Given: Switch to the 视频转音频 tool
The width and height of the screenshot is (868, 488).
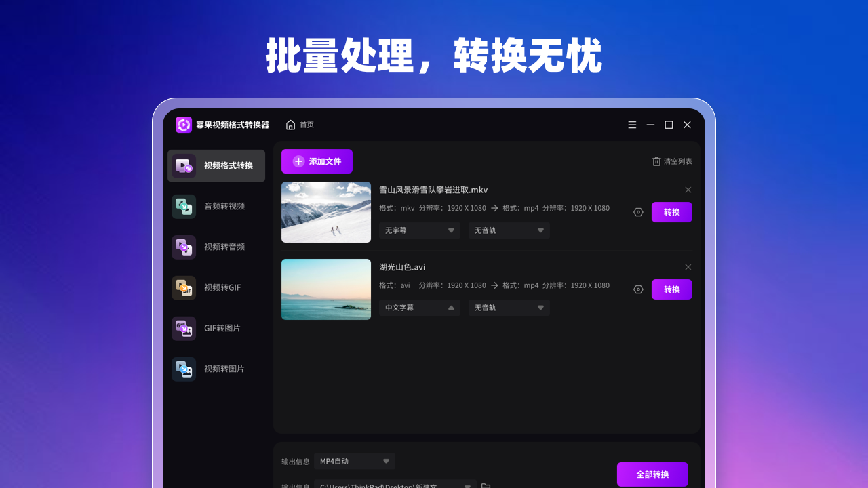Looking at the screenshot, I should [216, 247].
